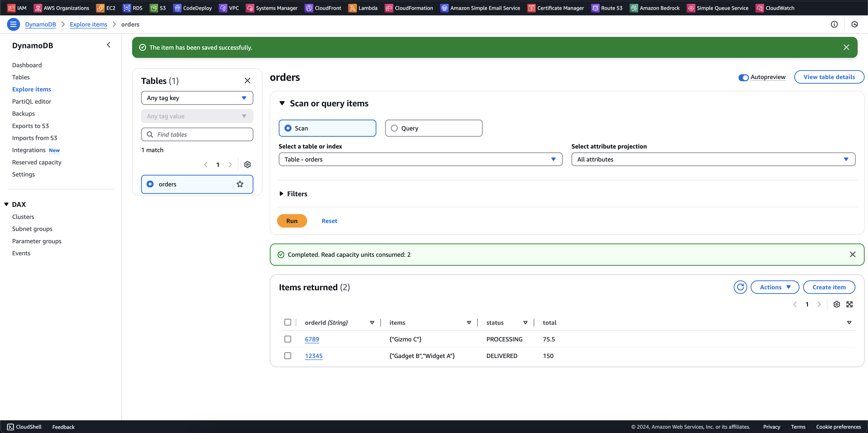Open the CodeDeploy shortcut icon
This screenshot has width=868, height=433.
click(177, 8)
